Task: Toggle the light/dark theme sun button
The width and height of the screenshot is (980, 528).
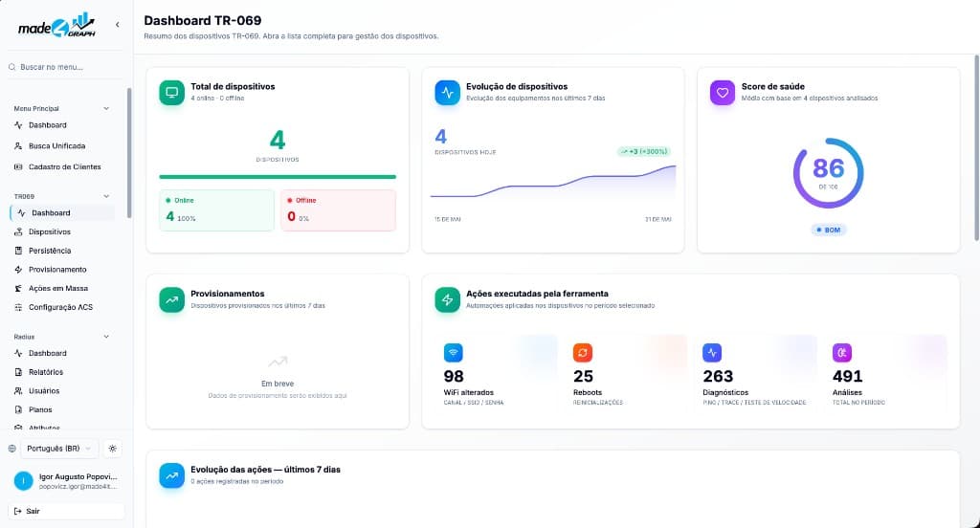Action: point(113,449)
